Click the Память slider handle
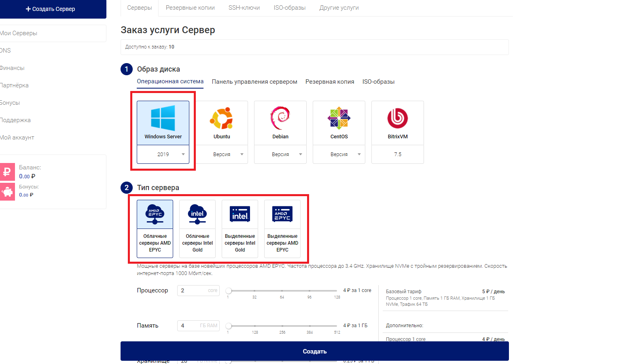This screenshot has width=621, height=364. pyautogui.click(x=229, y=326)
